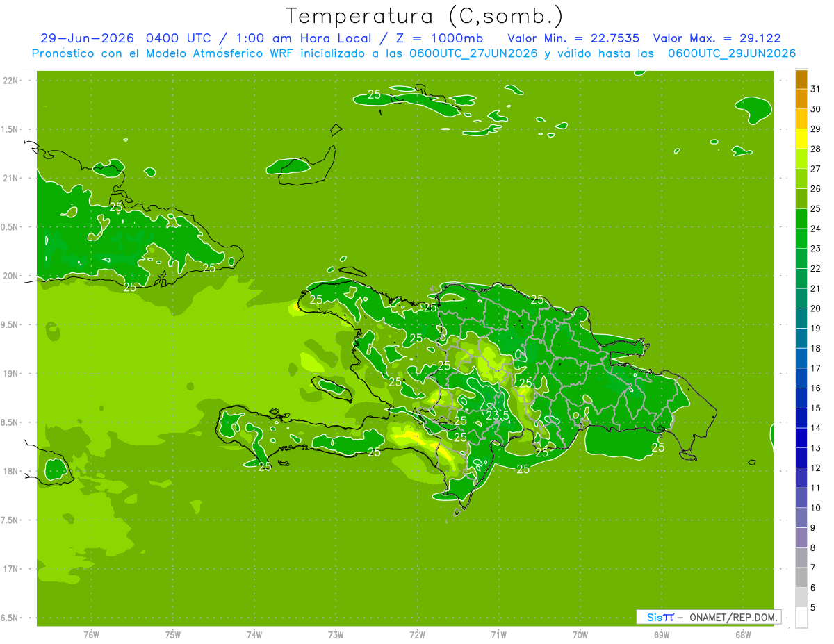Image resolution: width=834 pixels, height=644 pixels.
Task: Click the legend value '21'
Action: click(x=816, y=288)
